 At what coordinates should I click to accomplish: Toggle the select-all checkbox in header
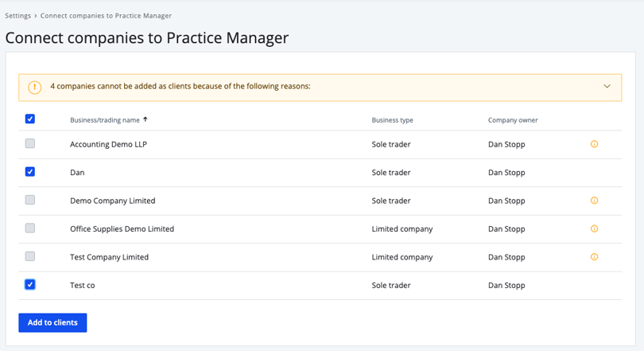click(30, 119)
